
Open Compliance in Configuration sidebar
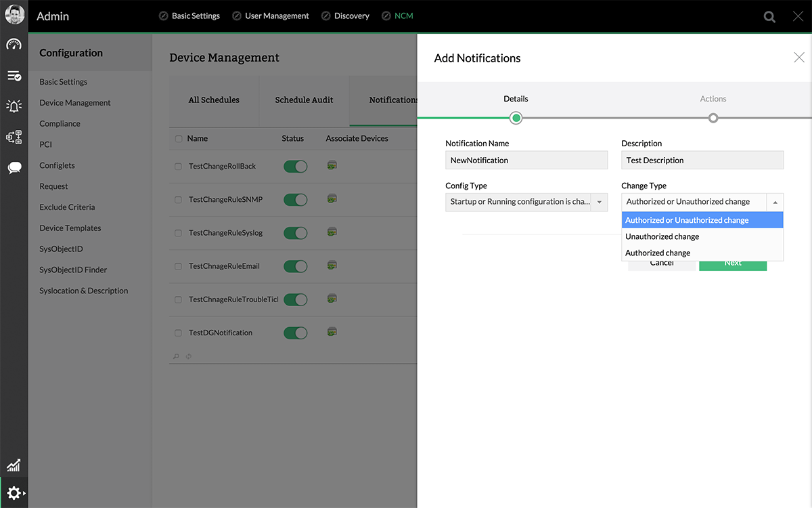[60, 124]
